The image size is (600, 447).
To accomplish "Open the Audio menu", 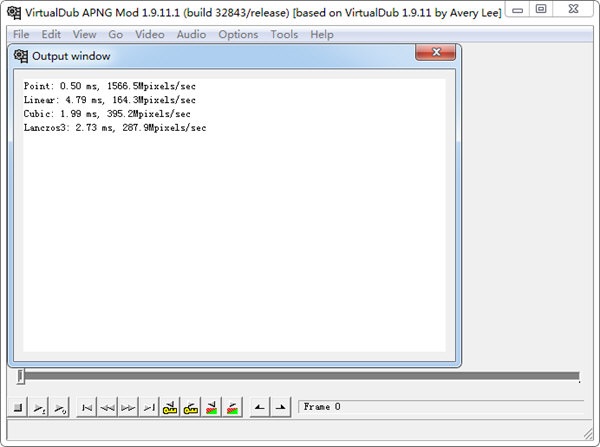I will [191, 34].
